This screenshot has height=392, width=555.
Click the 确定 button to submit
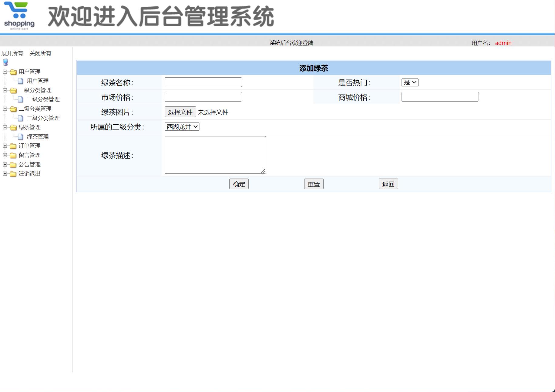click(x=239, y=184)
